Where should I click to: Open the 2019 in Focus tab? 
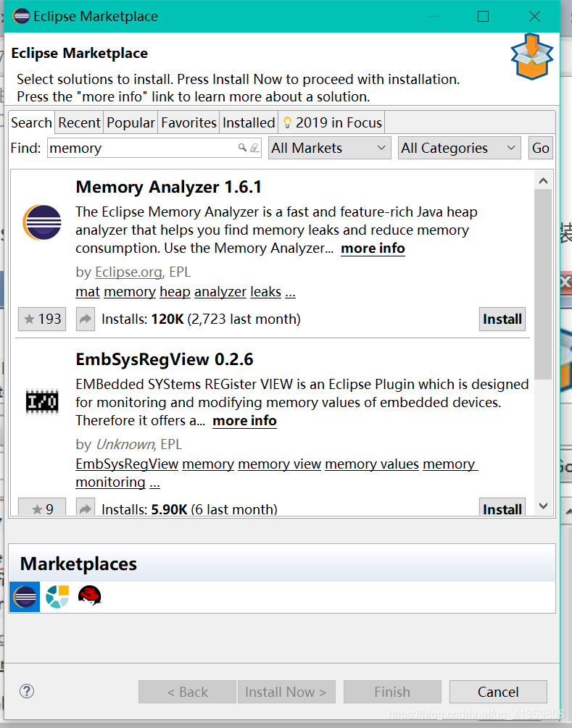pyautogui.click(x=332, y=122)
